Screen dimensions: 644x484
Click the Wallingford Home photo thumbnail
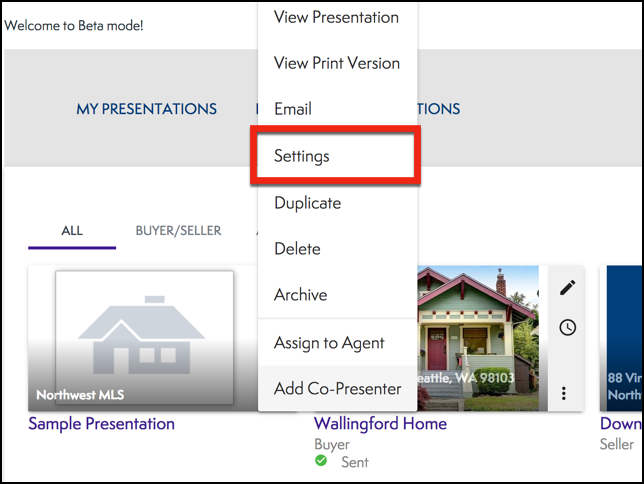[480, 338]
